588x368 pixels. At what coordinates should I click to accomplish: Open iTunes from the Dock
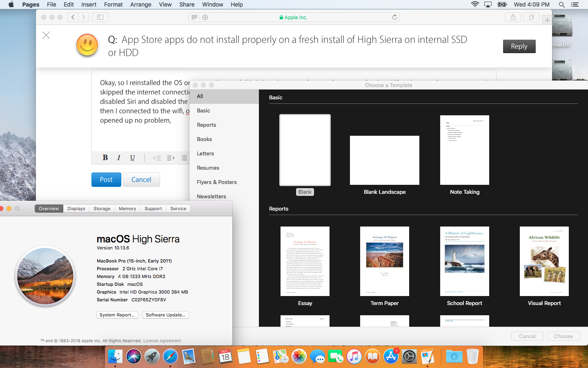[x=354, y=357]
